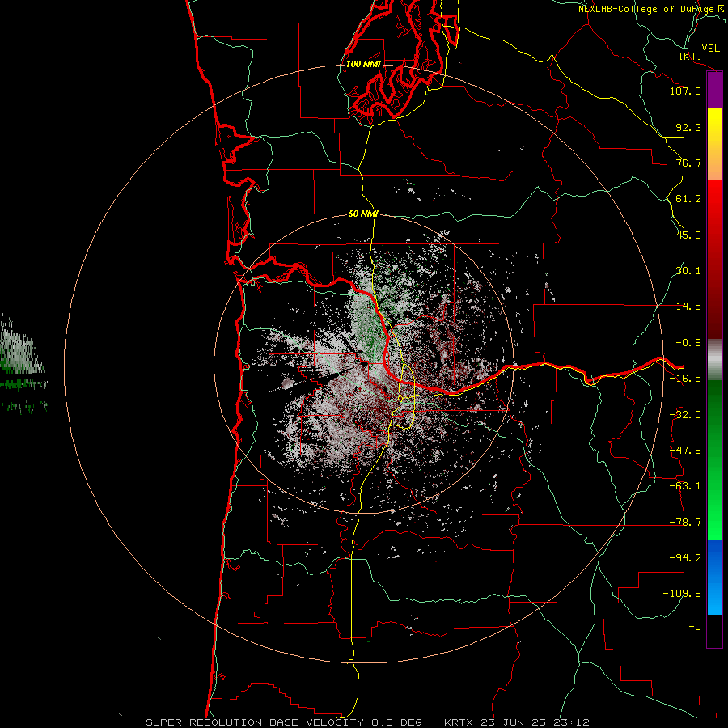Click the VEL legend title
Image resolution: width=728 pixels, height=728 pixels.
pos(710,49)
